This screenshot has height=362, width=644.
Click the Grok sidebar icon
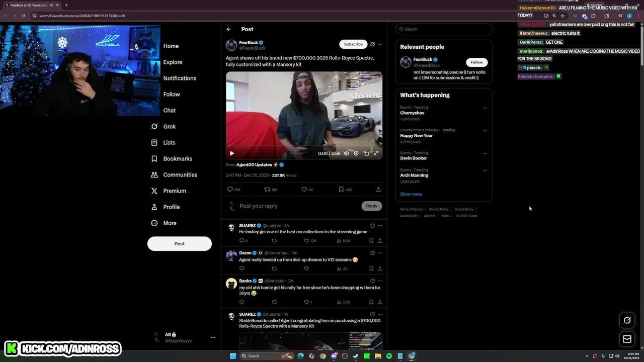[154, 126]
